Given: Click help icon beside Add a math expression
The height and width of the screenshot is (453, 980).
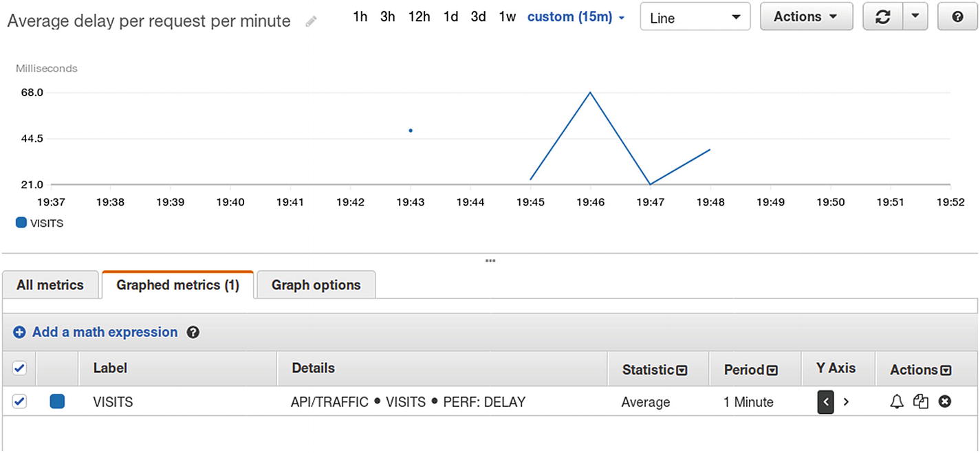Looking at the screenshot, I should [193, 333].
